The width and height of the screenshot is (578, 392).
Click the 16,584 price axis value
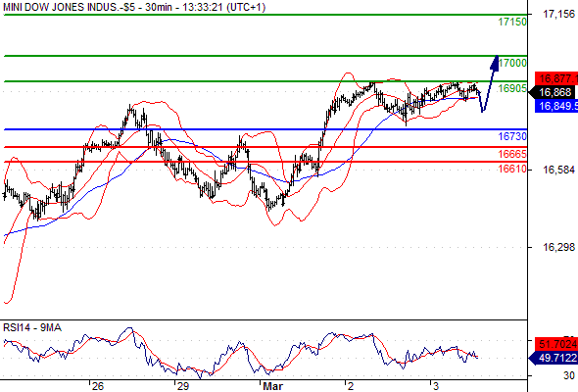pos(558,170)
